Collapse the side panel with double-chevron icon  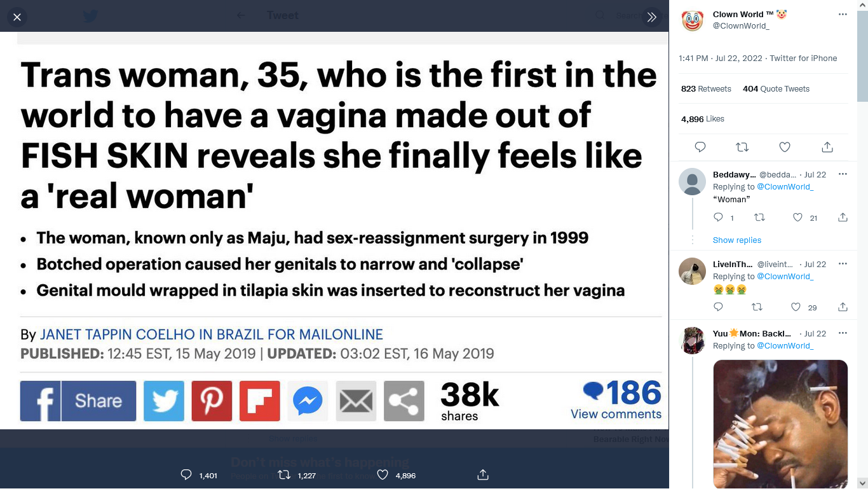(651, 17)
